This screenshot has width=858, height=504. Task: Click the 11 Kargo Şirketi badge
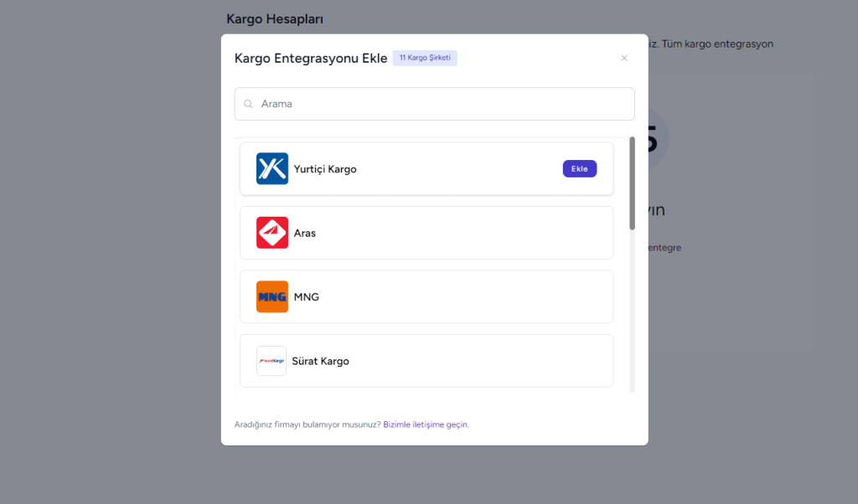pos(425,58)
